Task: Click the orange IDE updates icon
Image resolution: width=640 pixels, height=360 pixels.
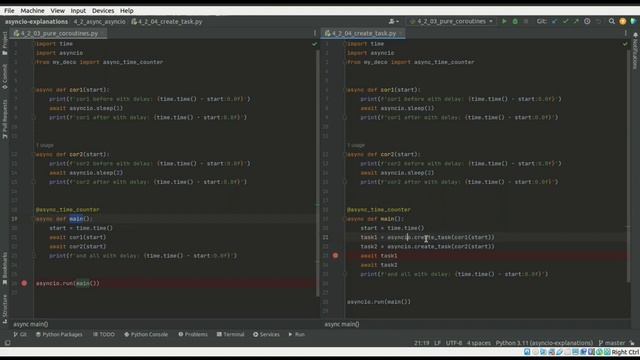Action: pyautogui.click(x=622, y=21)
